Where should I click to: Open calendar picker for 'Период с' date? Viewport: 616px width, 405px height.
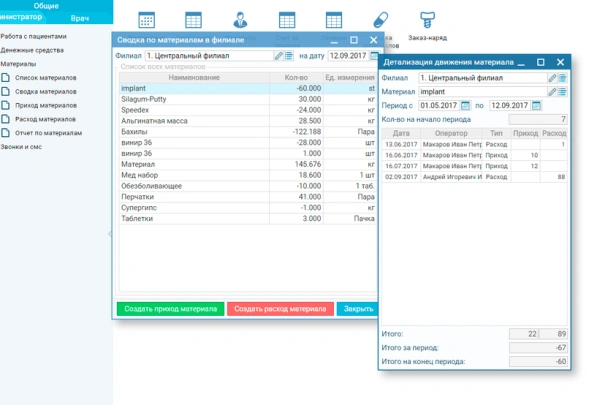point(465,105)
